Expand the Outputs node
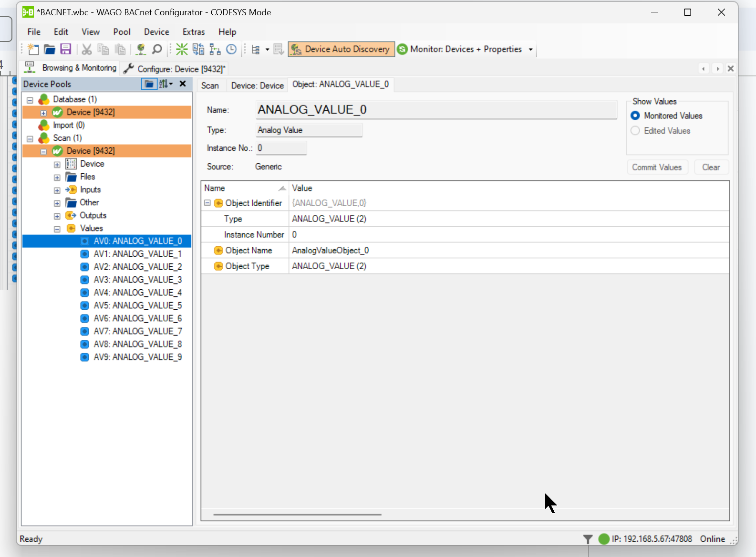This screenshot has height=557, width=756. (57, 216)
